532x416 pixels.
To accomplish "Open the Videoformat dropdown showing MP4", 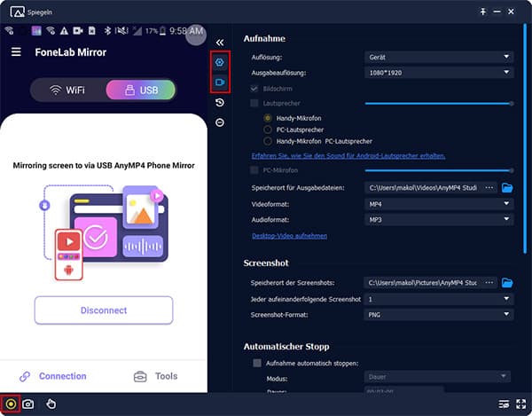I will 439,204.
